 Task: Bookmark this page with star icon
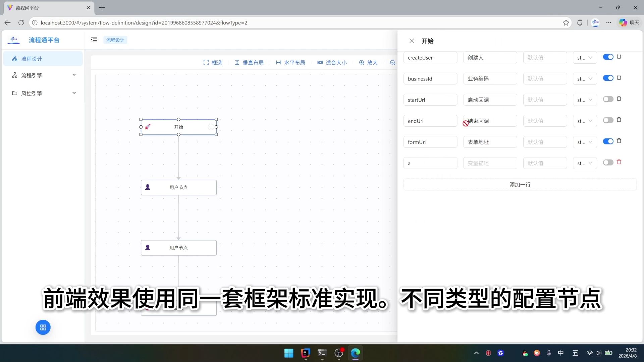[x=566, y=23]
